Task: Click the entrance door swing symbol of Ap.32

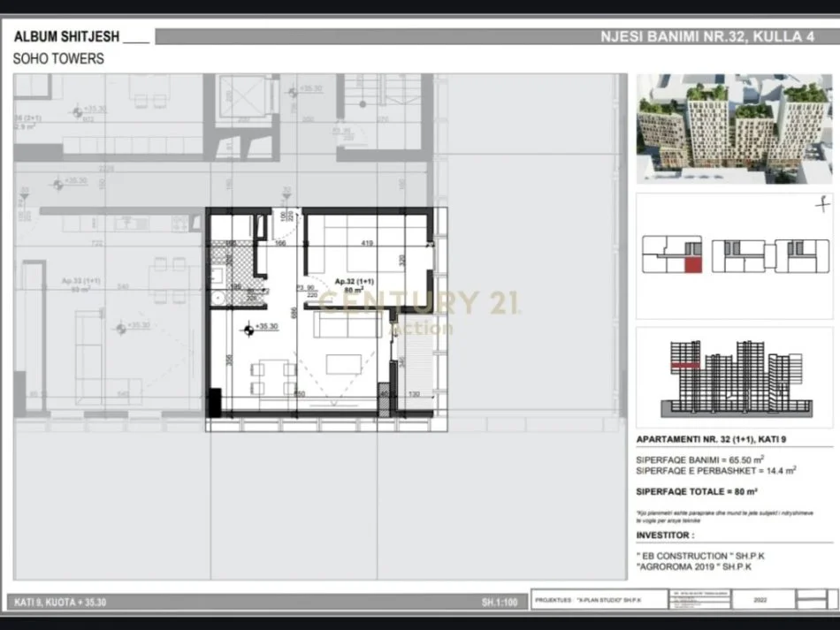Action: (x=286, y=225)
